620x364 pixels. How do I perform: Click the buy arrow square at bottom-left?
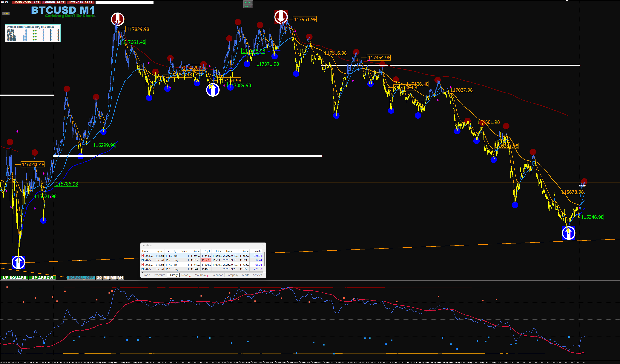(x=19, y=262)
